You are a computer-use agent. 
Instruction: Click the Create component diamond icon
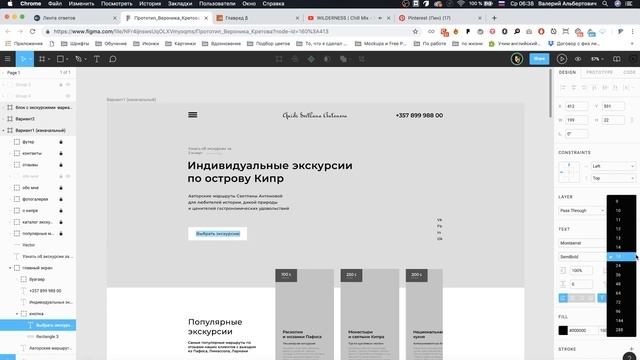click(x=311, y=59)
